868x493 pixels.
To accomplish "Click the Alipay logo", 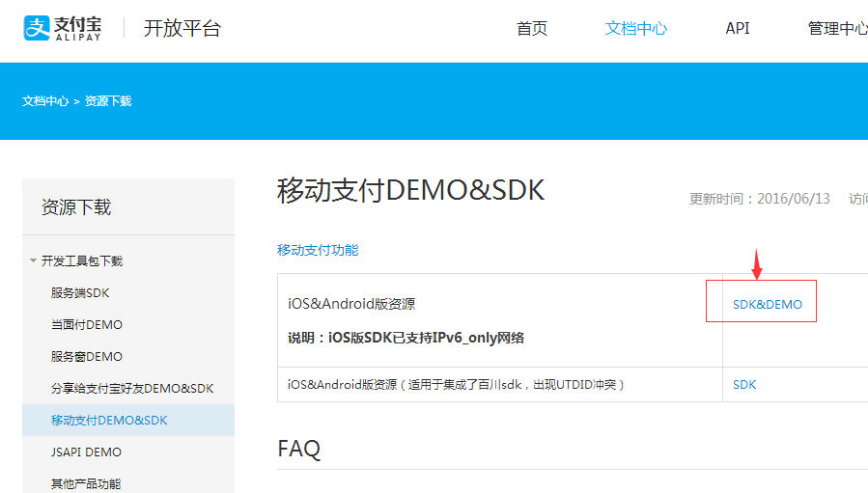I will (x=63, y=28).
